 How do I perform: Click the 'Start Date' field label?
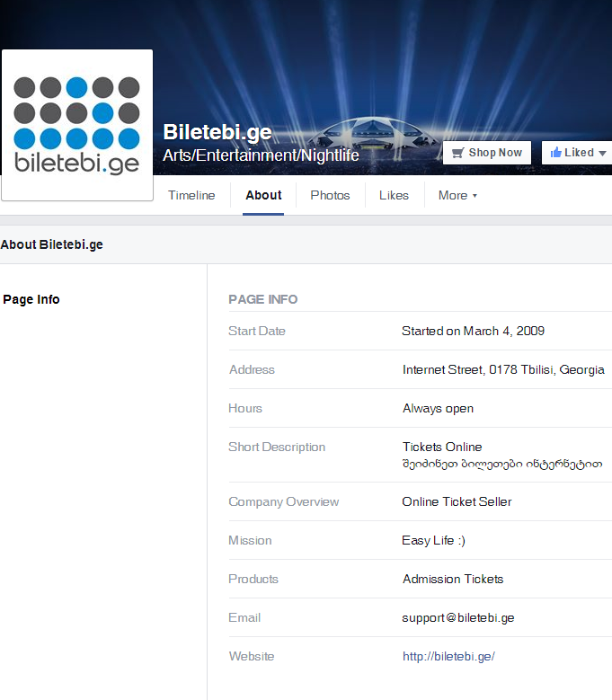click(x=257, y=331)
